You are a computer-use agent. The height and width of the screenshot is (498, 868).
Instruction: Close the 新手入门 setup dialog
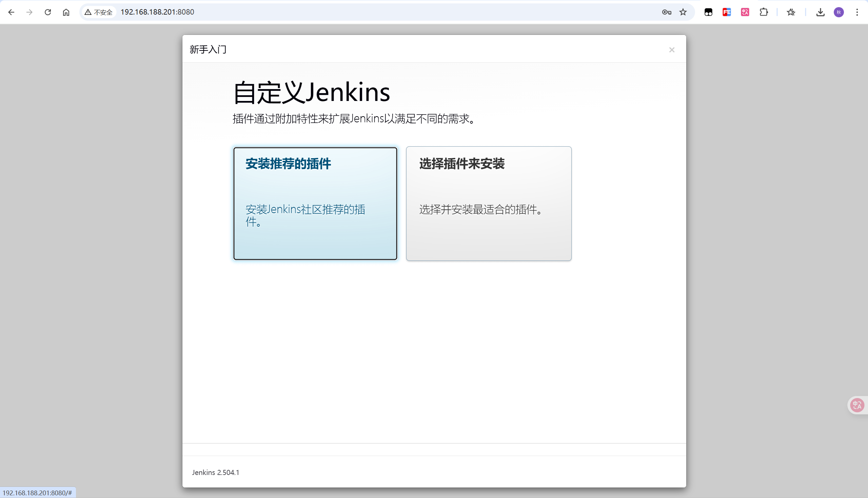[x=672, y=50]
